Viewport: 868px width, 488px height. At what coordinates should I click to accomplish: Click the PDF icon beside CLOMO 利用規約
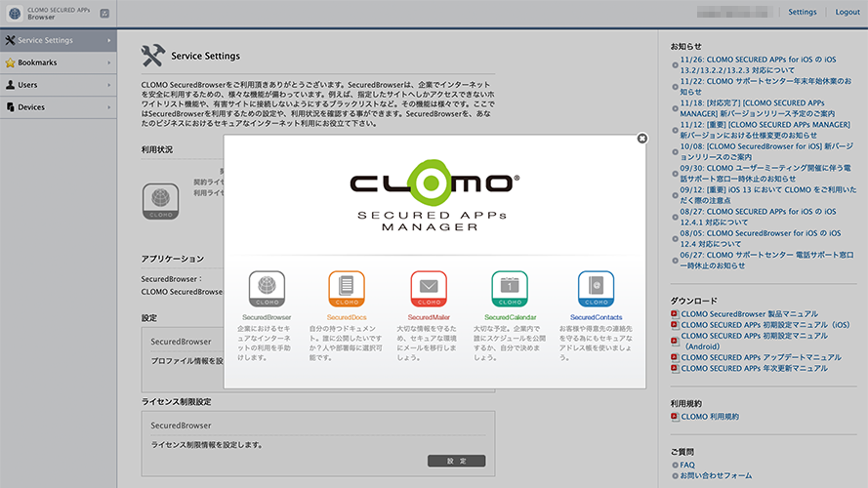point(675,417)
